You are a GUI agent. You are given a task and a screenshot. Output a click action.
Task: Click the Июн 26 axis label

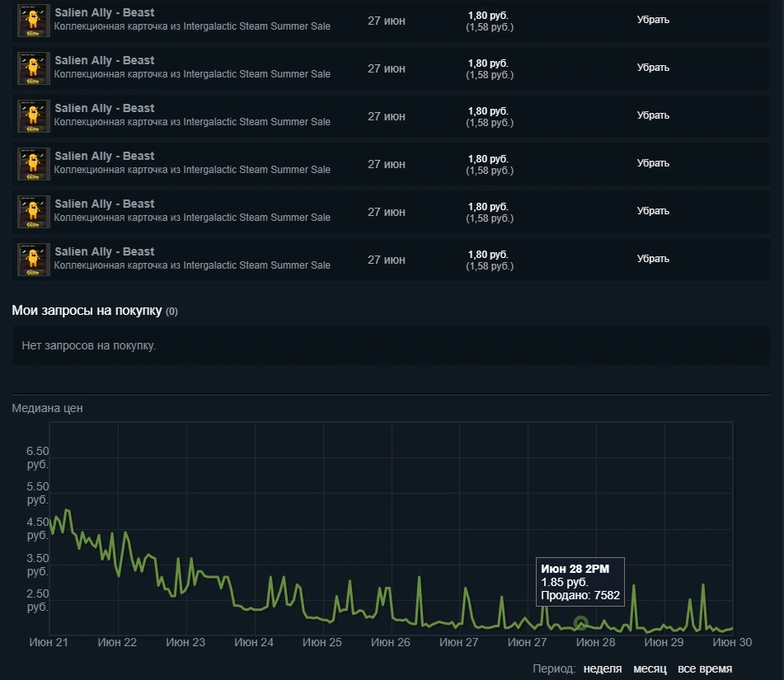tap(391, 642)
